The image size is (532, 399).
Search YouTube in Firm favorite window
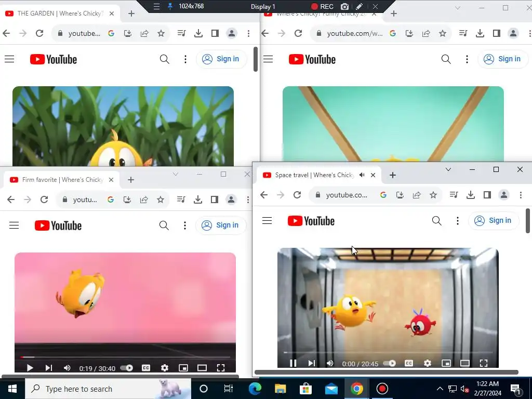pyautogui.click(x=164, y=225)
